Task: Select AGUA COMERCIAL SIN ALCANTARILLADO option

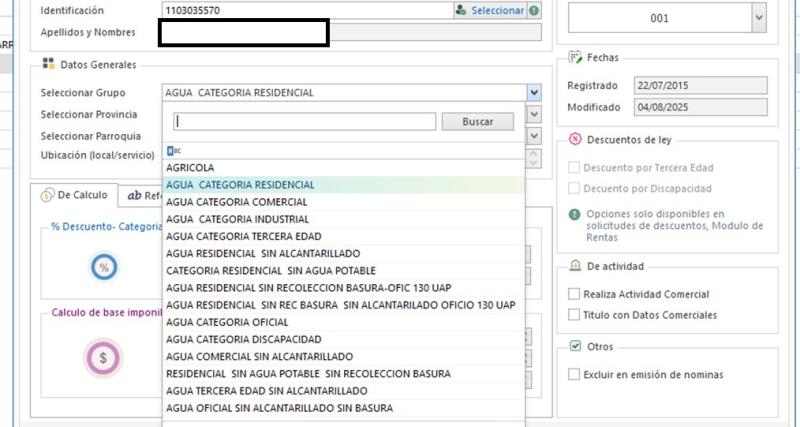Action: click(x=343, y=357)
